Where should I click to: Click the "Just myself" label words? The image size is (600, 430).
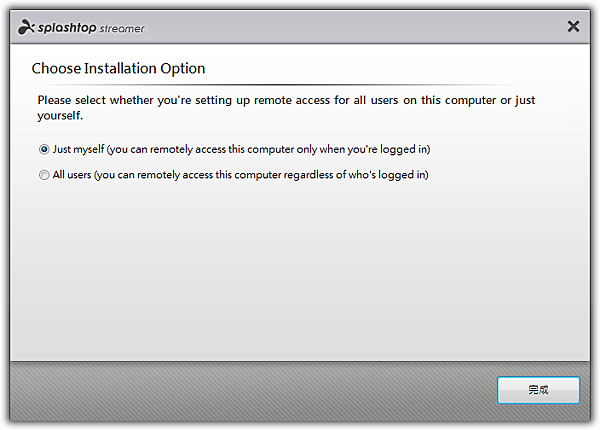click(78, 149)
